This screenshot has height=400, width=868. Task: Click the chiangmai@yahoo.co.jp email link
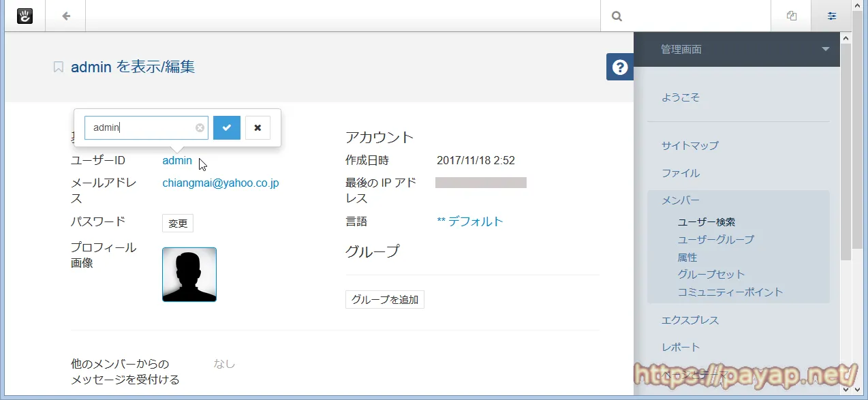click(x=220, y=183)
